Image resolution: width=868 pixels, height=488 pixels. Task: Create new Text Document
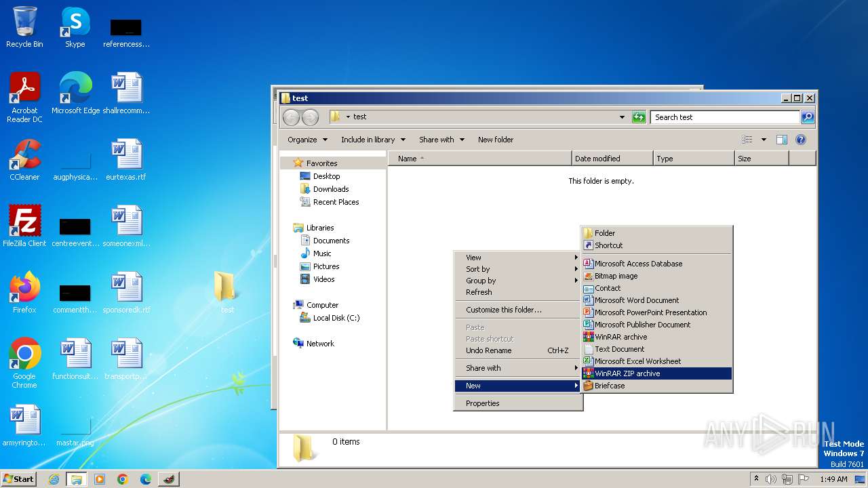point(657,349)
